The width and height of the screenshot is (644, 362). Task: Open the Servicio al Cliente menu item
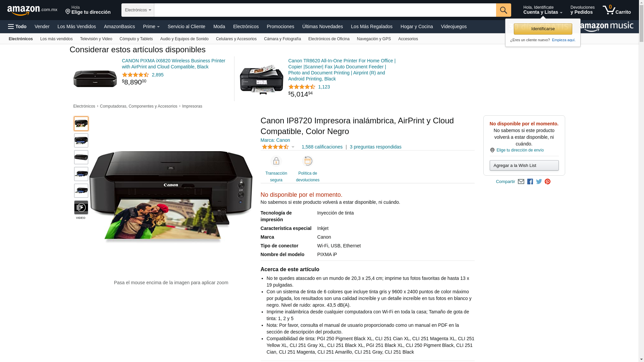pos(186,26)
